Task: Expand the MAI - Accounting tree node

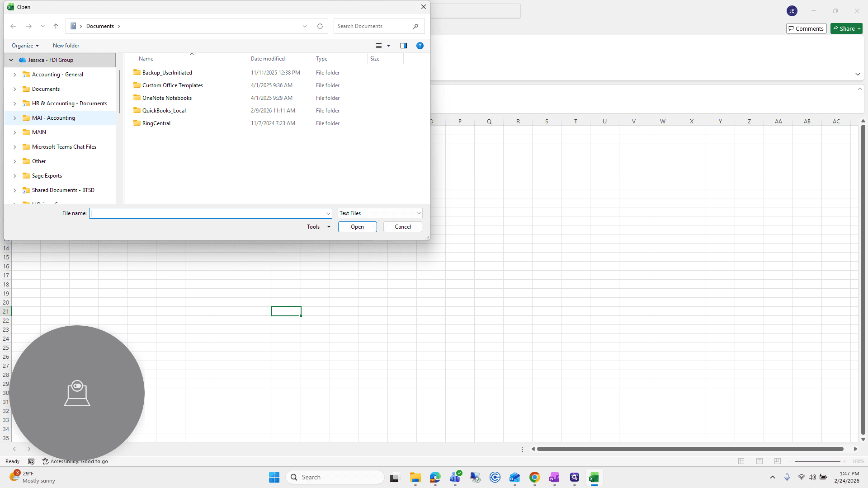Action: (x=14, y=118)
